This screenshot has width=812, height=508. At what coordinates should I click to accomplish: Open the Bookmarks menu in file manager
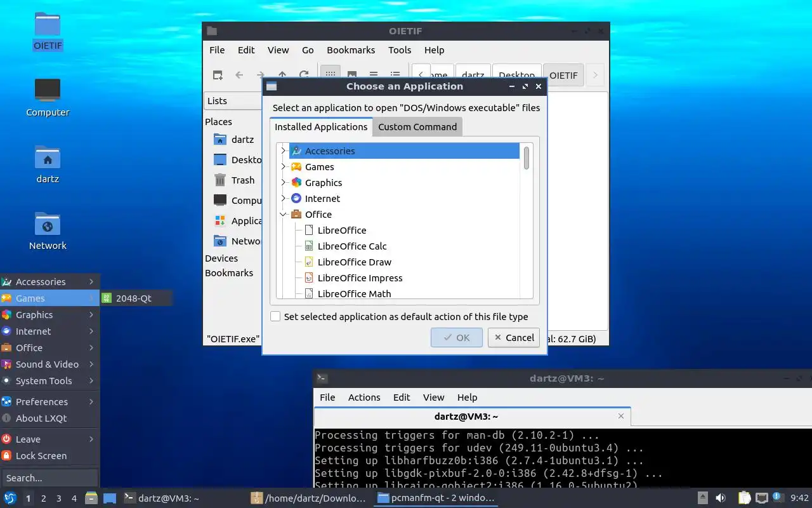click(351, 50)
